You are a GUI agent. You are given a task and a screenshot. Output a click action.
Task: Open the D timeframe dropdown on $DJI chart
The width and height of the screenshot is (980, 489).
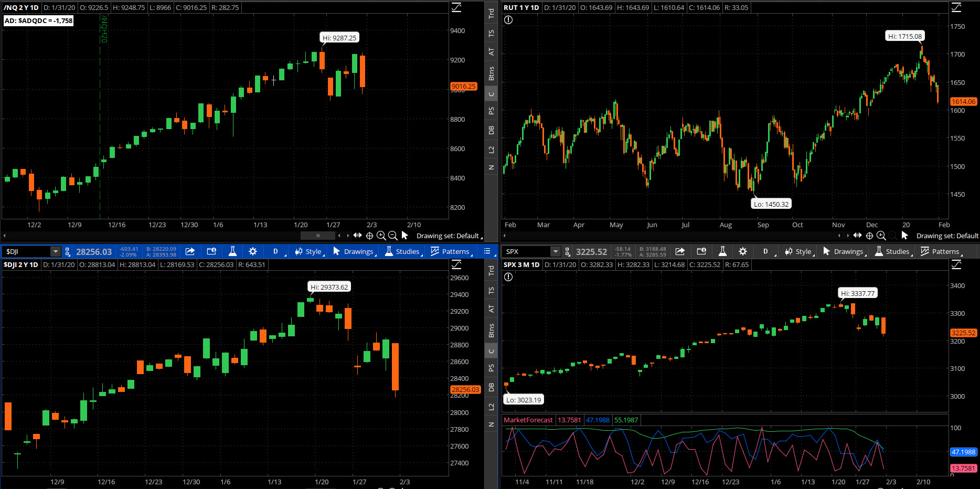(x=276, y=251)
